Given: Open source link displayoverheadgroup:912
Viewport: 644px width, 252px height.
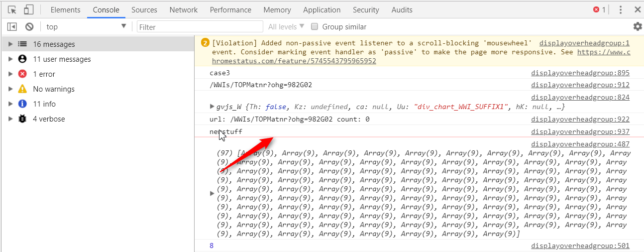Looking at the screenshot, I should pyautogui.click(x=580, y=85).
